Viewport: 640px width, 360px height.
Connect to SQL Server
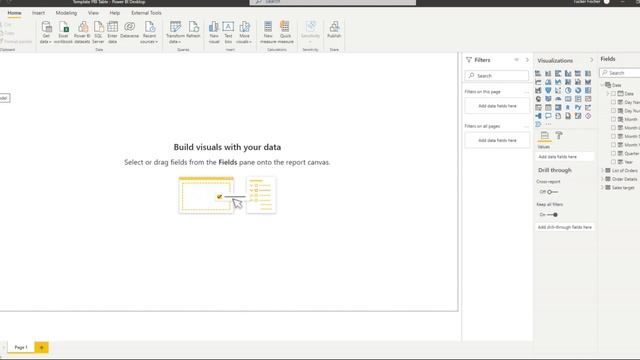click(98, 33)
